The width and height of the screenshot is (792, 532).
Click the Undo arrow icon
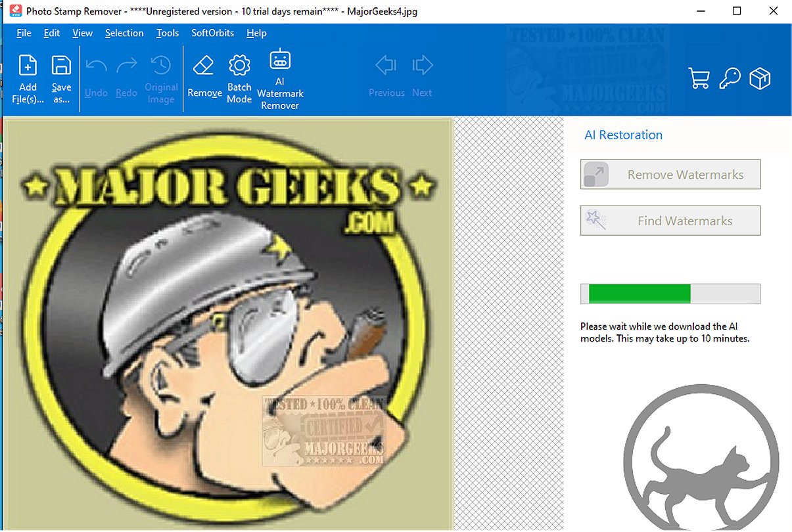[x=97, y=66]
